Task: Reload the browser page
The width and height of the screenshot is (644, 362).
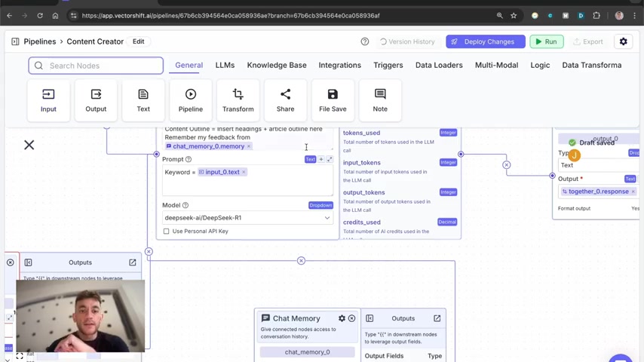Action: (x=40, y=16)
